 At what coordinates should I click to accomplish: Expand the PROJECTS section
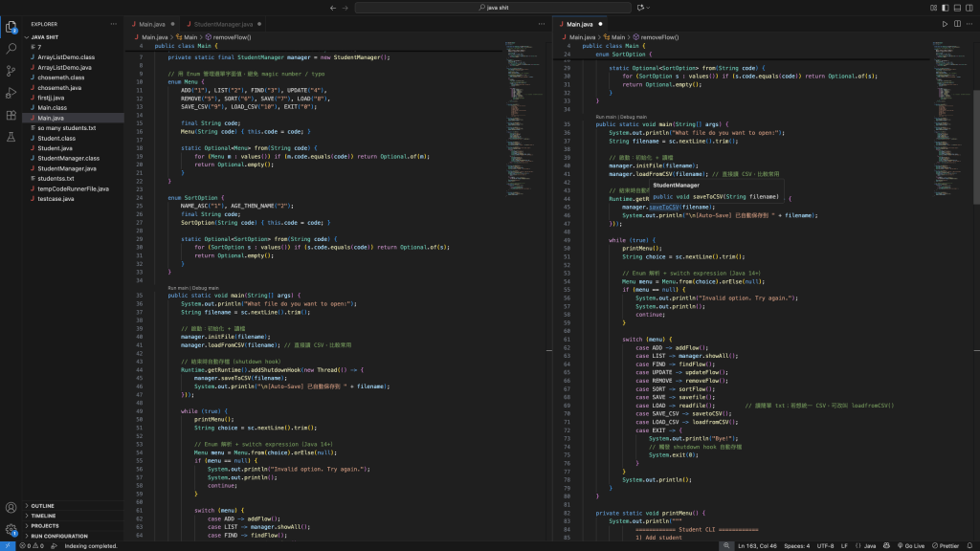coord(73,526)
